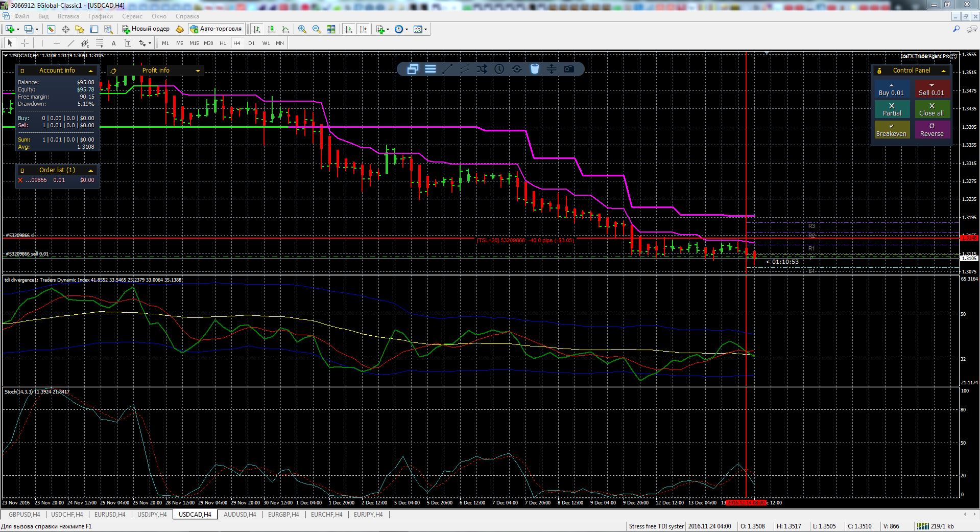The image size is (980, 532).
Task: Click the trash bin icon in the floating toolbar
Action: 534,69
